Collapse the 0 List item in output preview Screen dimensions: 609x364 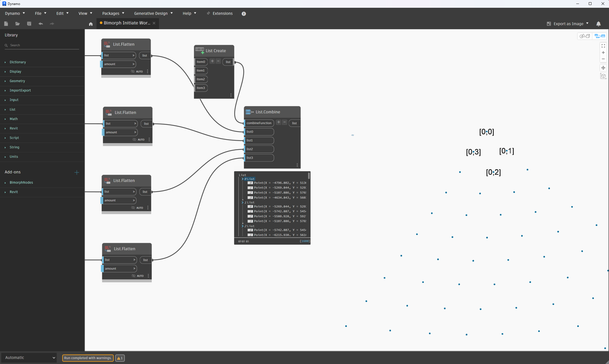click(242, 179)
